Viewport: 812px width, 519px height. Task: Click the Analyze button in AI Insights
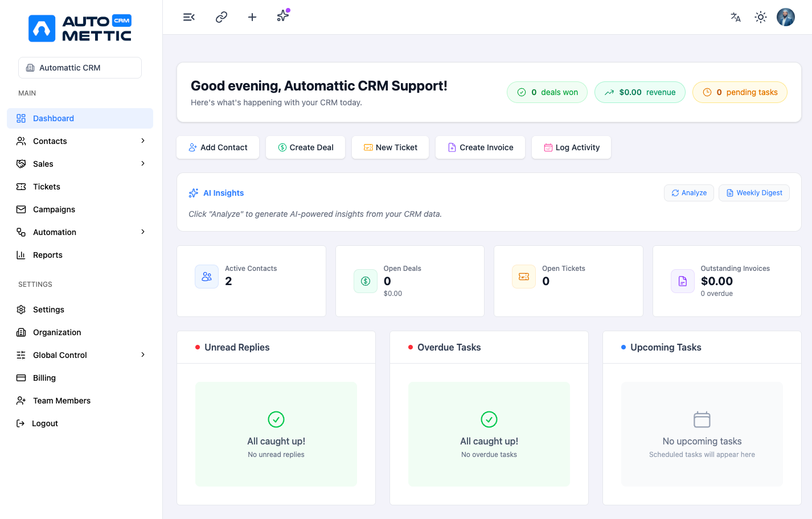(x=688, y=192)
